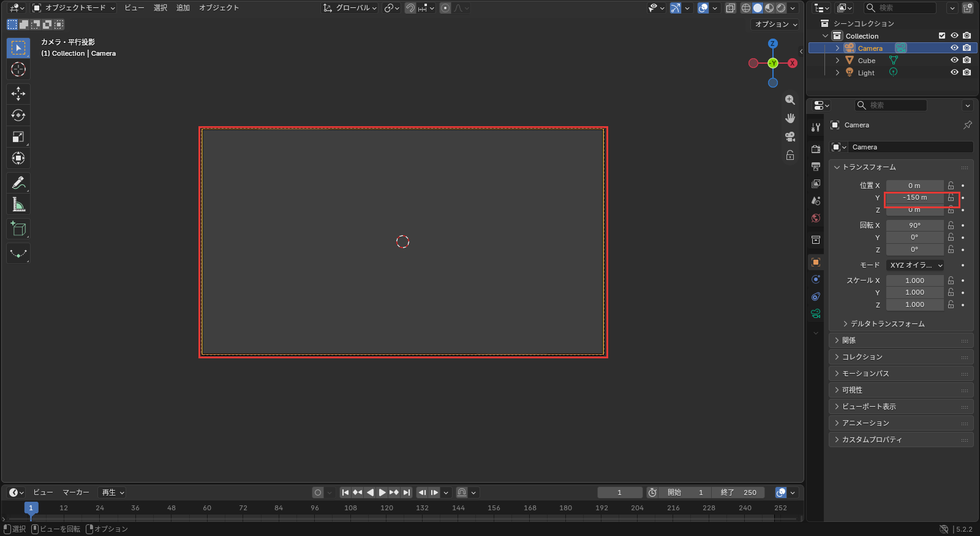Open the Output properties tab
Viewport: 980px width, 536px height.
coord(816,167)
